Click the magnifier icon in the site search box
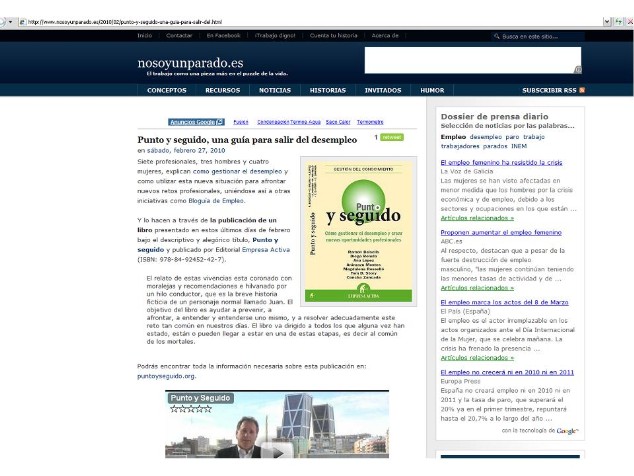The width and height of the screenshot is (634, 476). [x=497, y=36]
